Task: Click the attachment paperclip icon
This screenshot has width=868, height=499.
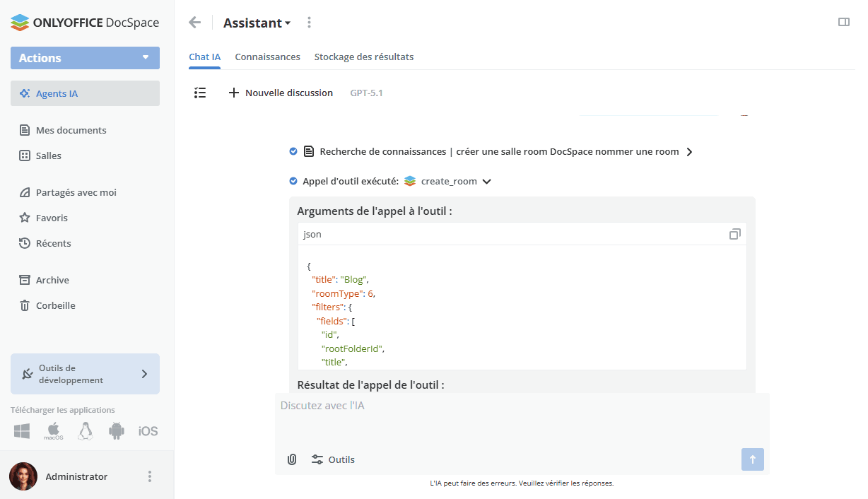Action: (x=292, y=459)
